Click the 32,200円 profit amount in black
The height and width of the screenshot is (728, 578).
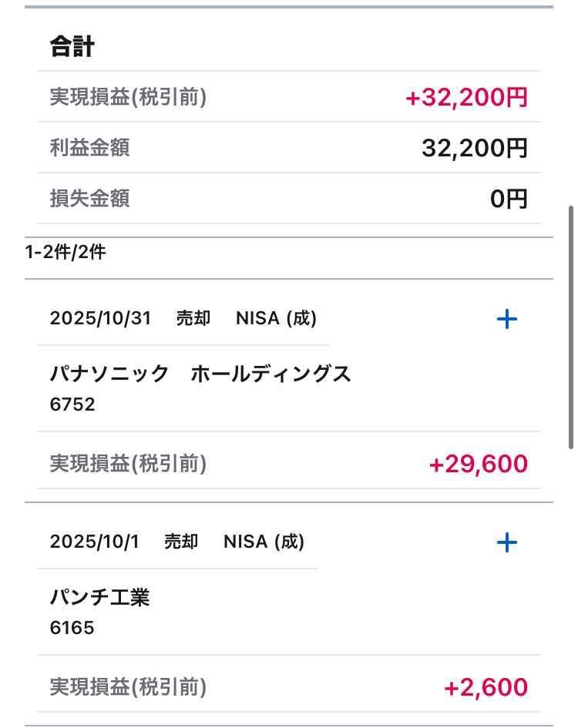(474, 148)
